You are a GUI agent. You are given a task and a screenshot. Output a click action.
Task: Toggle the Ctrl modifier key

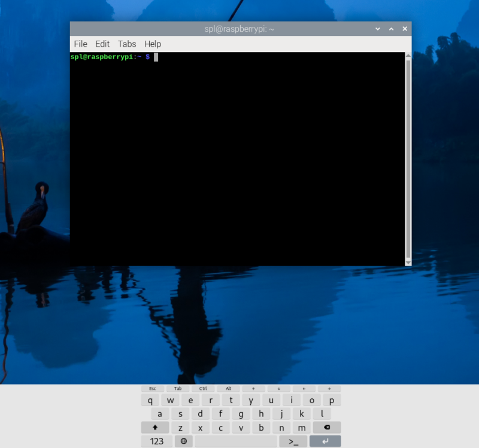point(202,388)
